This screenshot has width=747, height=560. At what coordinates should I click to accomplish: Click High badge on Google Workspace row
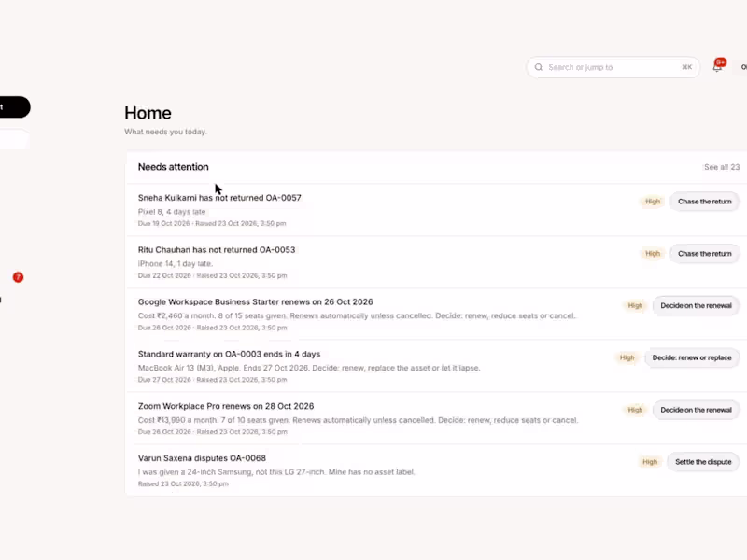635,306
